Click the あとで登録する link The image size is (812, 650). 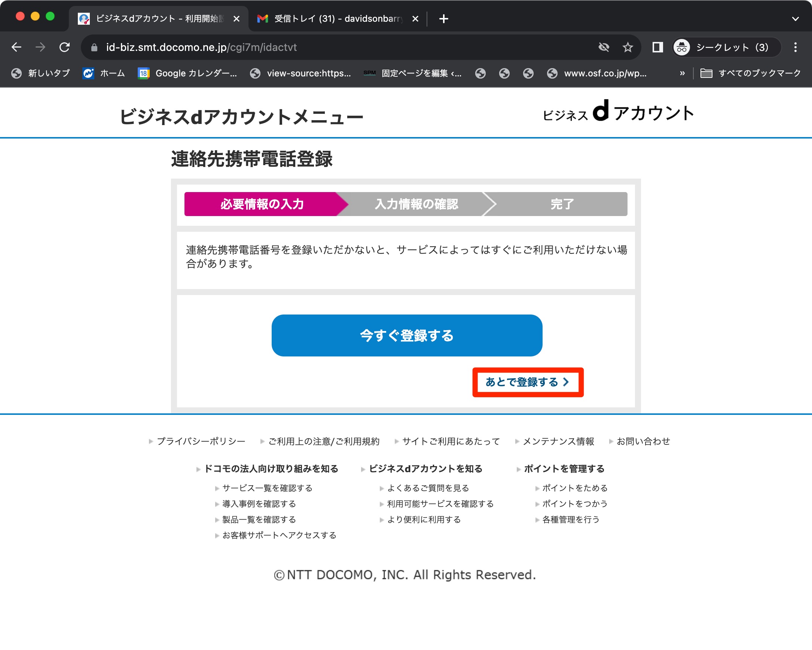click(x=528, y=382)
